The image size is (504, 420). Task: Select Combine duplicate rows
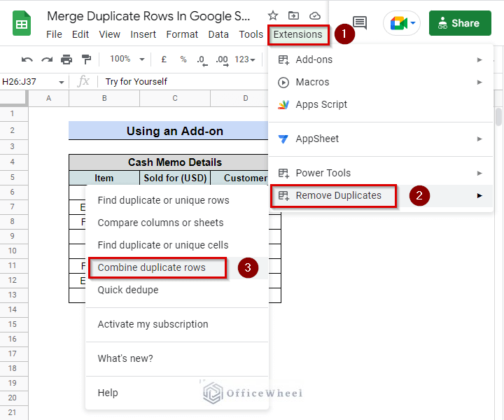177,267
